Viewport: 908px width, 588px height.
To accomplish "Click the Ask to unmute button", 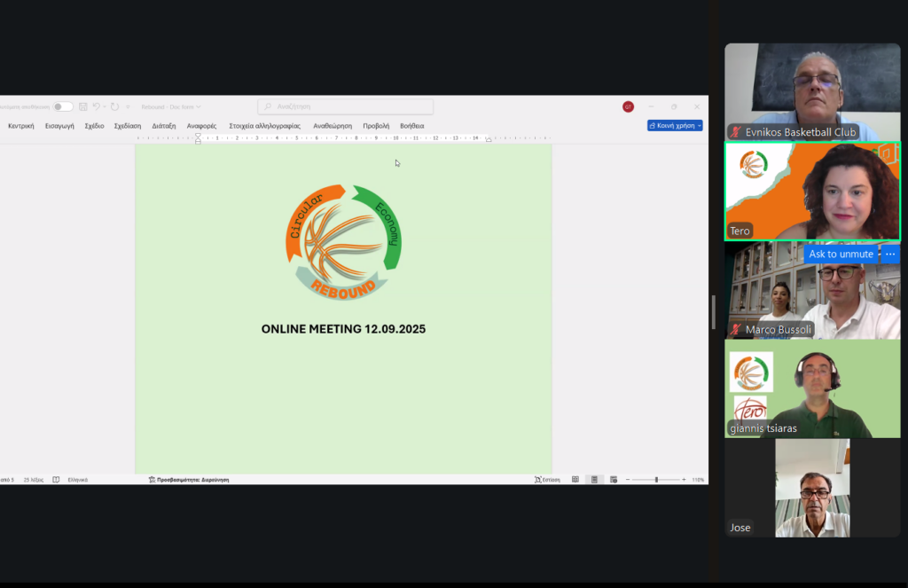I will click(x=841, y=254).
